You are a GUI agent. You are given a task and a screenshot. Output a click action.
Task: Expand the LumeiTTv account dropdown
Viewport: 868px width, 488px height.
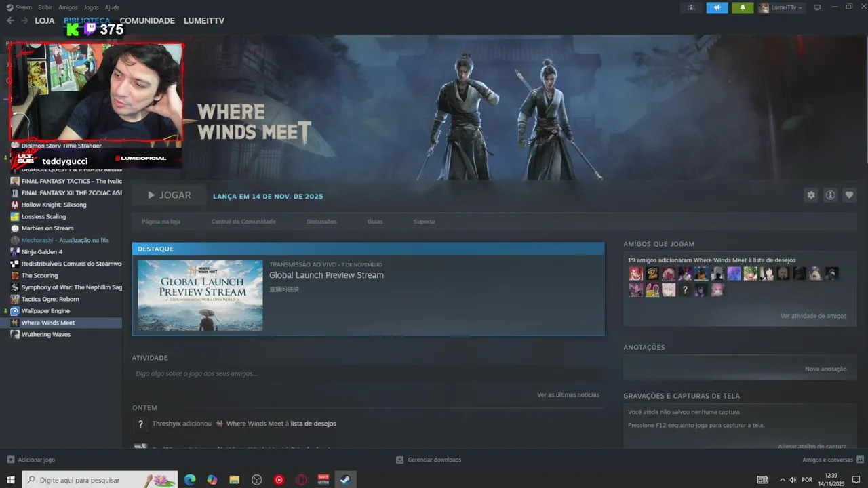tap(781, 7)
